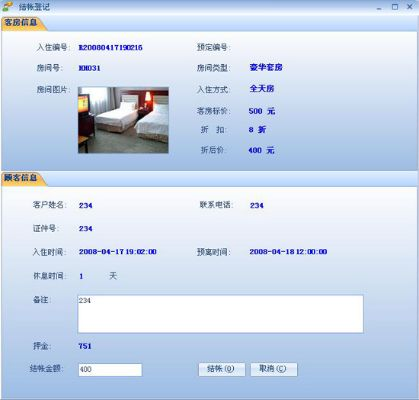This screenshot has height=400, width=419.
Task: Click the 入住编号 label
Action: pyautogui.click(x=53, y=47)
